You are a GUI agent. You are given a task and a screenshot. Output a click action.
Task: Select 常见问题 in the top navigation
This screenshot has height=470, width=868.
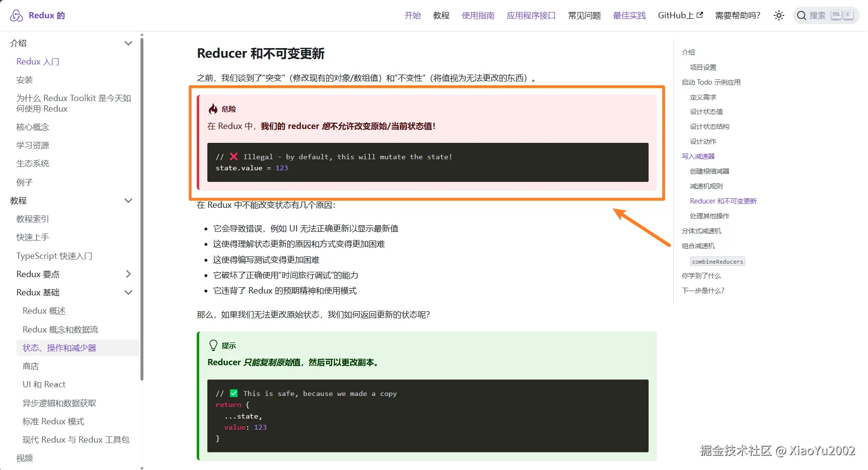(x=584, y=15)
